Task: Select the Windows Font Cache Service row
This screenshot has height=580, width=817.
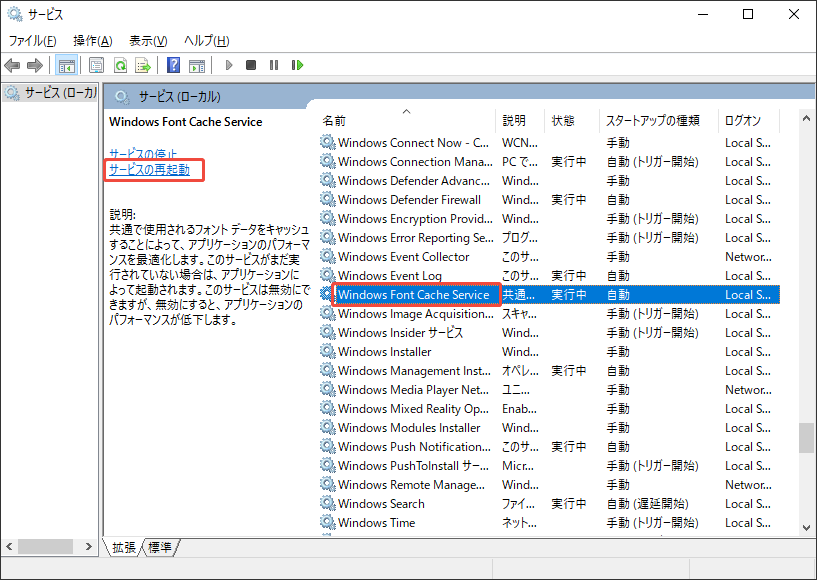Action: point(549,294)
